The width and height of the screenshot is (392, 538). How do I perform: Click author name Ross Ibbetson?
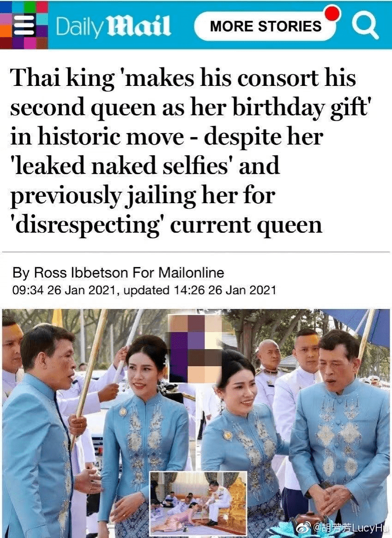click(x=81, y=273)
